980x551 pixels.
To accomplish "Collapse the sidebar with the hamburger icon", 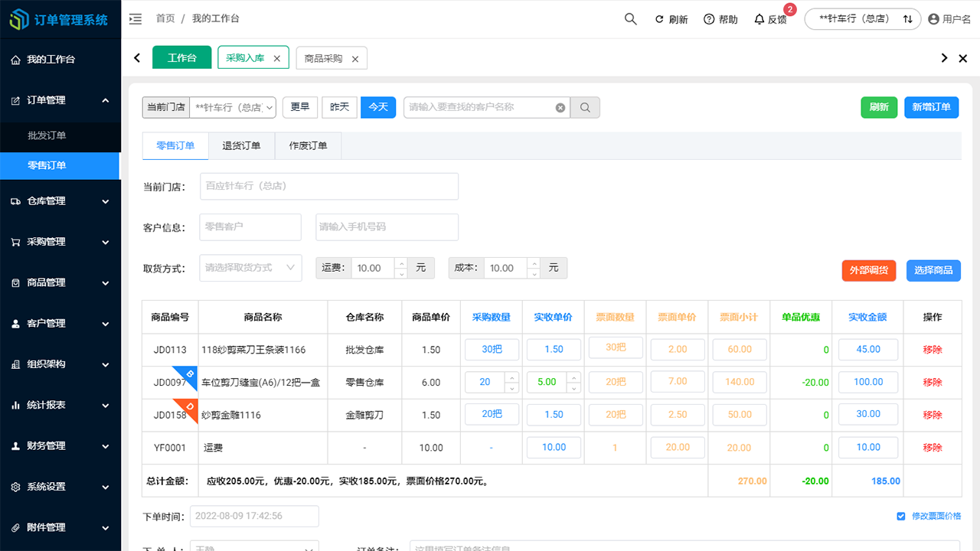I will tap(136, 19).
